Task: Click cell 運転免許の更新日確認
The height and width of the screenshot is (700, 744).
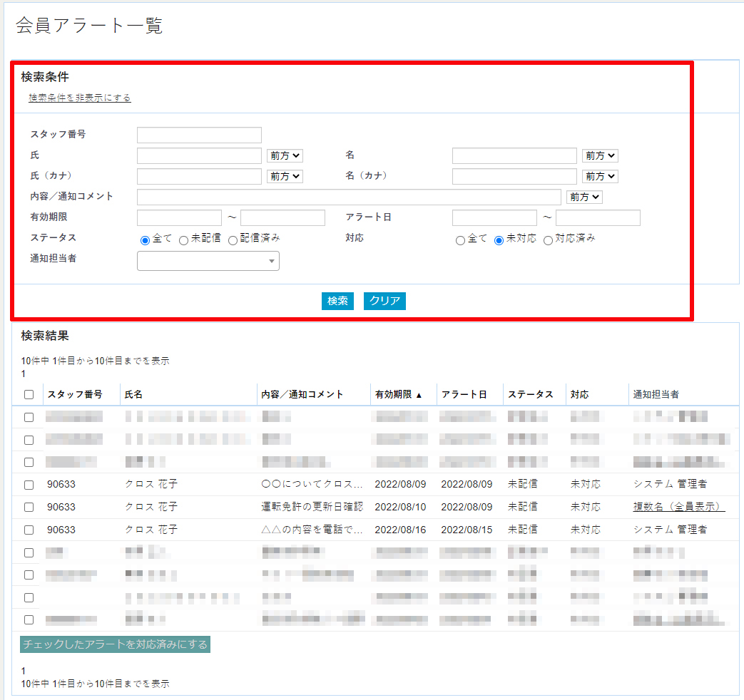Action: 312,507
